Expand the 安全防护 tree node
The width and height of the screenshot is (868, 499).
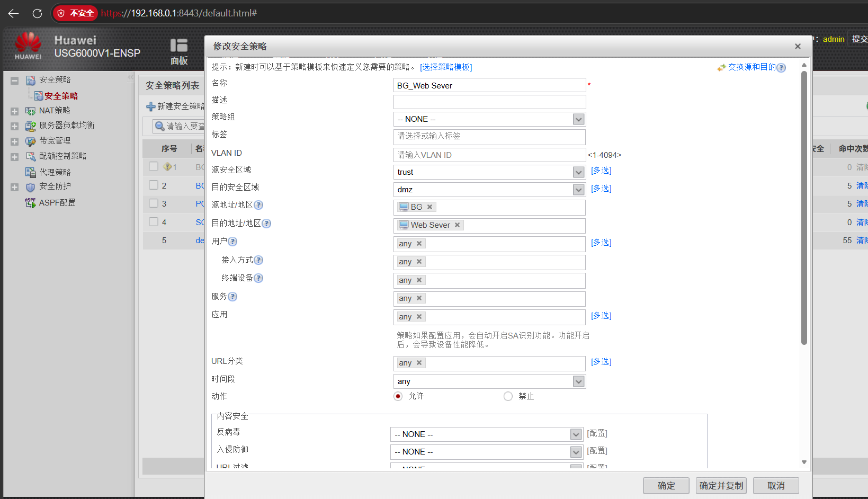(15, 187)
